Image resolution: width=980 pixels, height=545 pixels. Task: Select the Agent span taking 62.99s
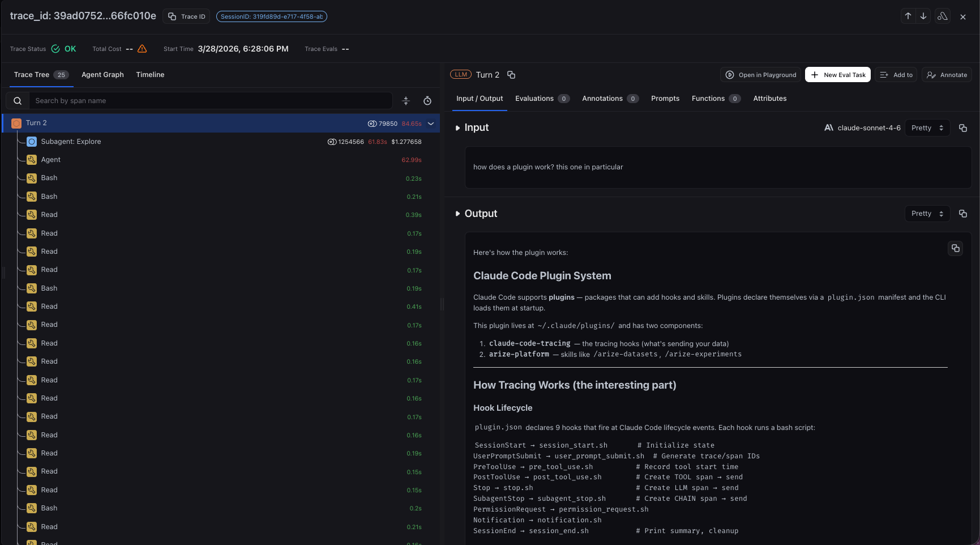tap(221, 160)
